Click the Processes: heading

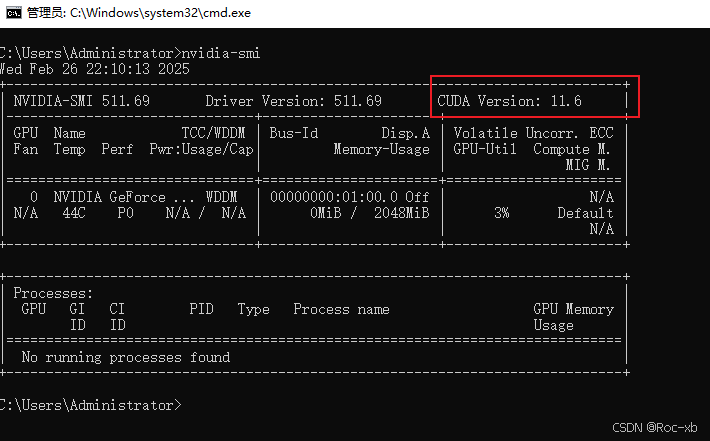tap(53, 293)
